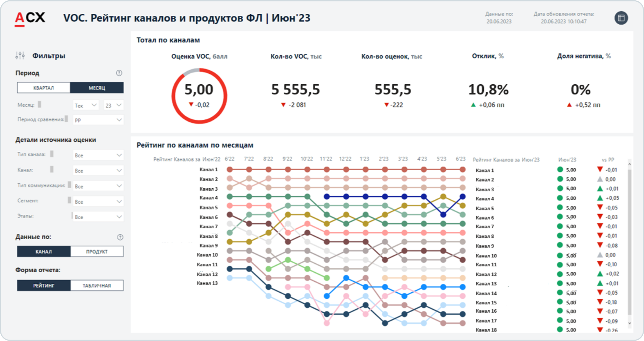Image resolution: width=644 pixels, height=341 pixels.
Task: Select ПРОДУКТ data mode
Action: 97,251
